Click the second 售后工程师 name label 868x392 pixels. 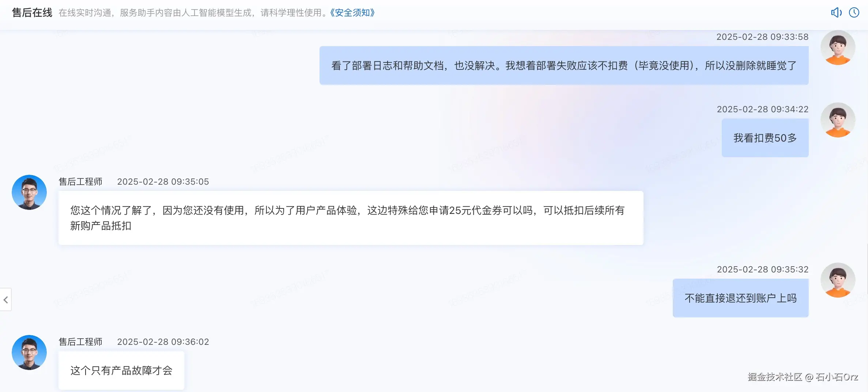coord(80,342)
